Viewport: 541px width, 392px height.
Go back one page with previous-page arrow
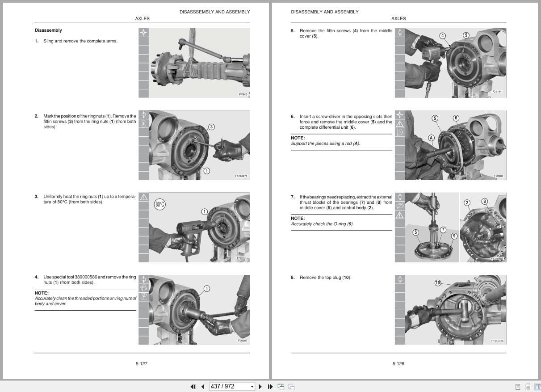click(203, 386)
